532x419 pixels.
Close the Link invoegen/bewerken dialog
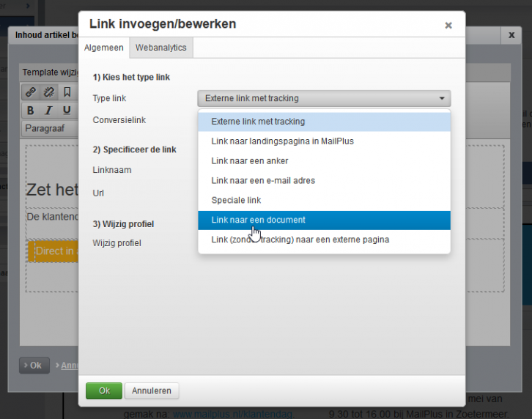pyautogui.click(x=448, y=26)
